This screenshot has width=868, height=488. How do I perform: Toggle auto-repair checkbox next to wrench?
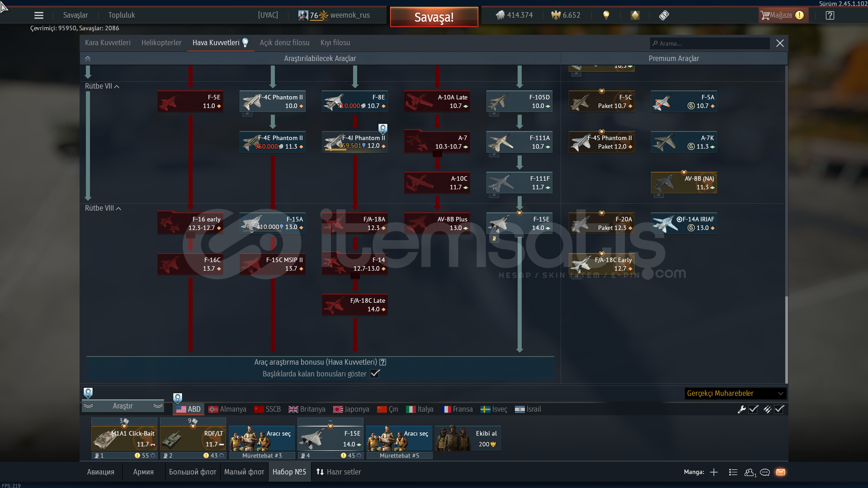(x=754, y=409)
